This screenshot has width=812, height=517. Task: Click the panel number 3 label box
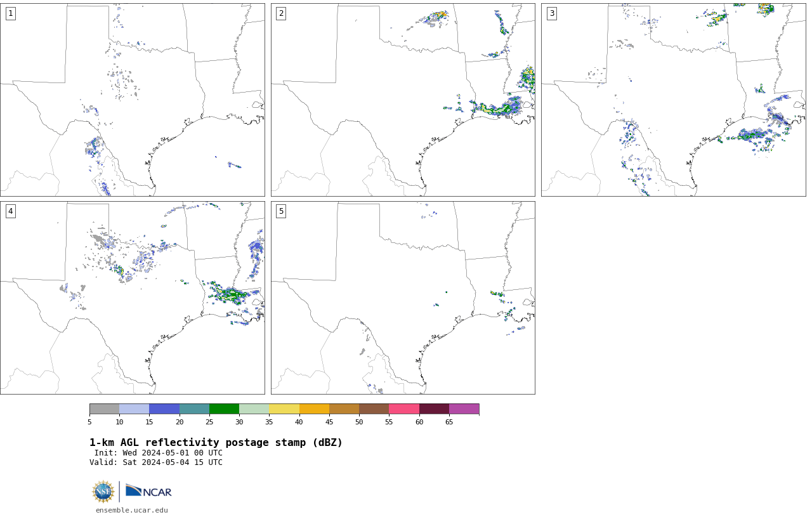click(552, 13)
